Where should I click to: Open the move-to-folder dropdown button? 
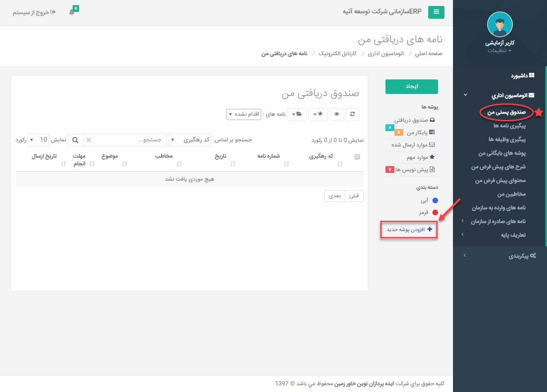[297, 114]
